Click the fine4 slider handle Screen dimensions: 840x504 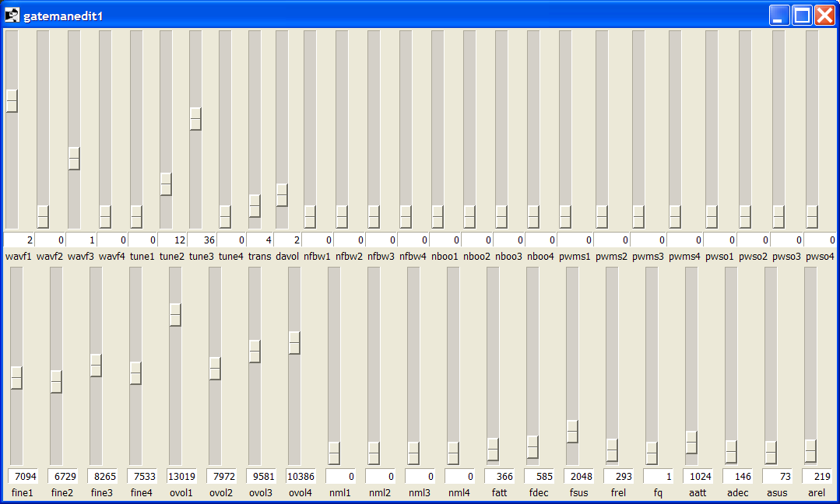pos(135,373)
